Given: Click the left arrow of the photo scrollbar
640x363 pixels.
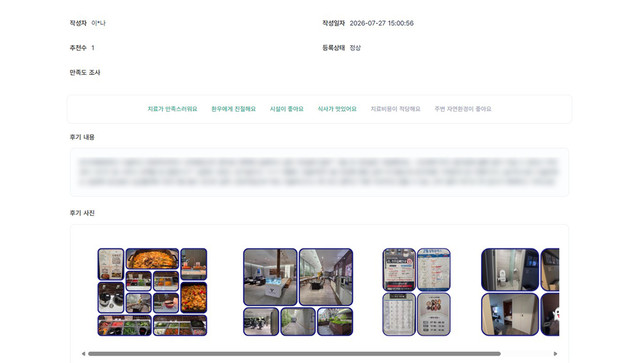Looking at the screenshot, I should (83, 354).
